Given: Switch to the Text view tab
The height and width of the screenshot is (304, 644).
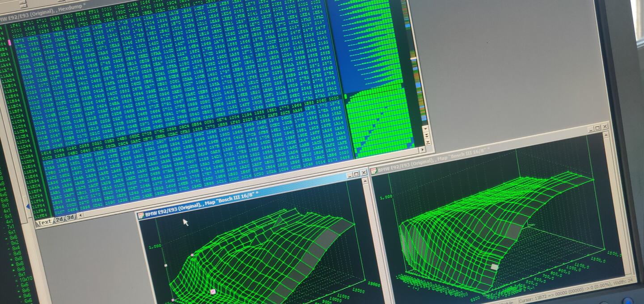Looking at the screenshot, I should [45, 222].
